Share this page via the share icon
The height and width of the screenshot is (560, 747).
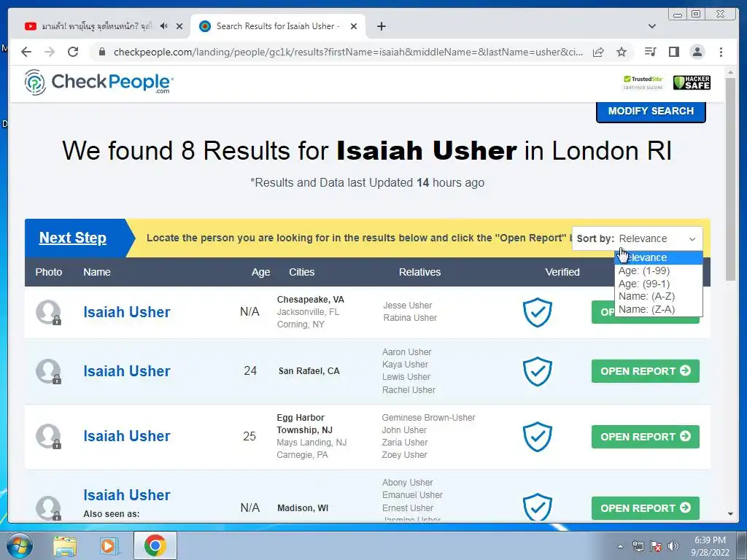[x=598, y=52]
